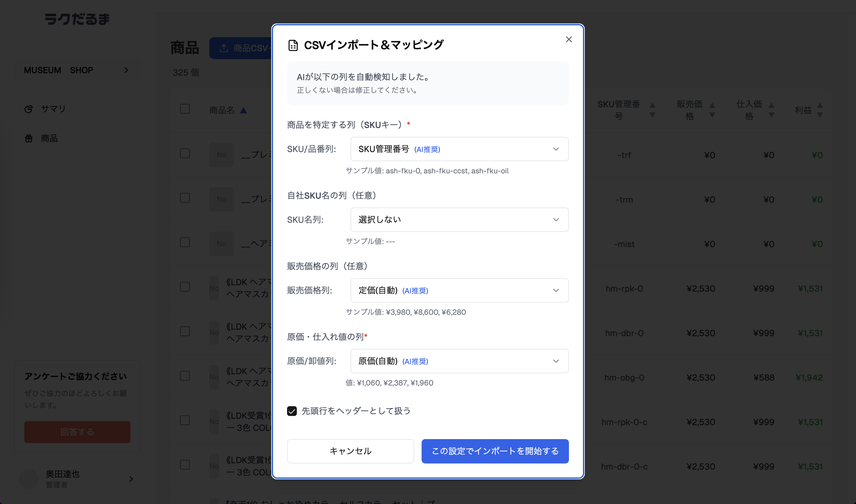Viewport: 856px width, 504px height.
Task: Click the CSV file icon in the dialog title
Action: click(x=293, y=44)
